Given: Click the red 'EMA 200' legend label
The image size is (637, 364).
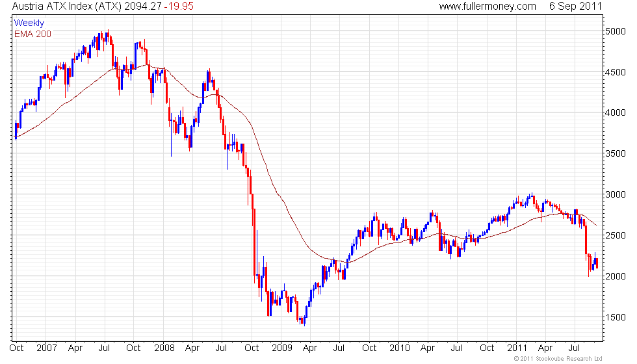Looking at the screenshot, I should point(32,34).
